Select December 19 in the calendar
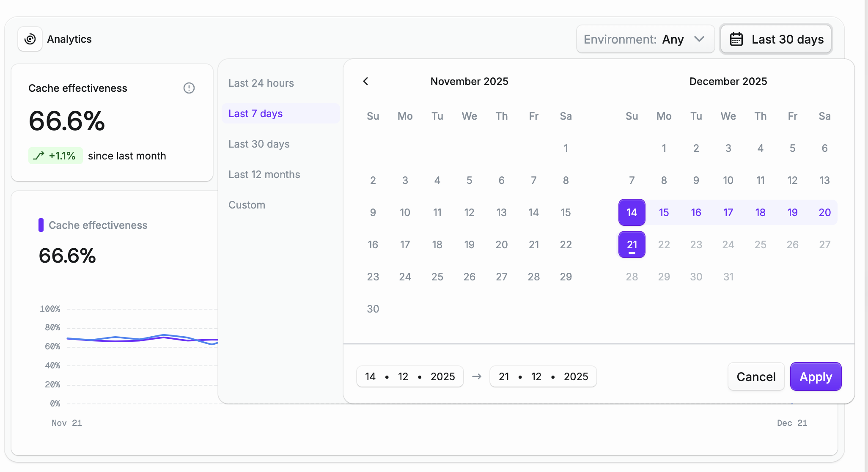This screenshot has width=868, height=472. [x=792, y=212]
